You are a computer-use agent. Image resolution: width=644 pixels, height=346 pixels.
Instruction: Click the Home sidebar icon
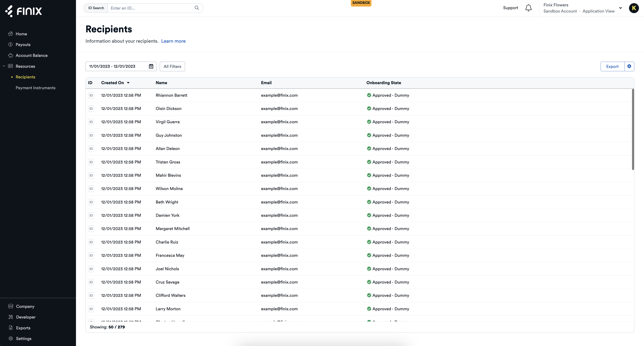pyautogui.click(x=10, y=34)
